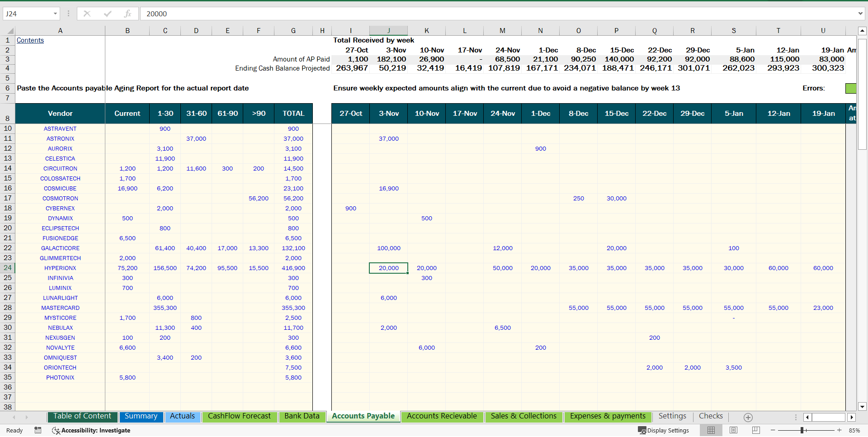The image size is (868, 437).
Task: Expand the formula bar
Action: click(x=860, y=14)
